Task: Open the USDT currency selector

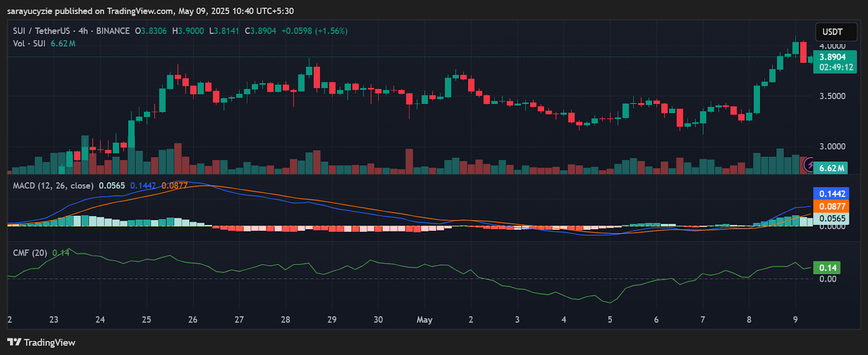Action: (836, 32)
